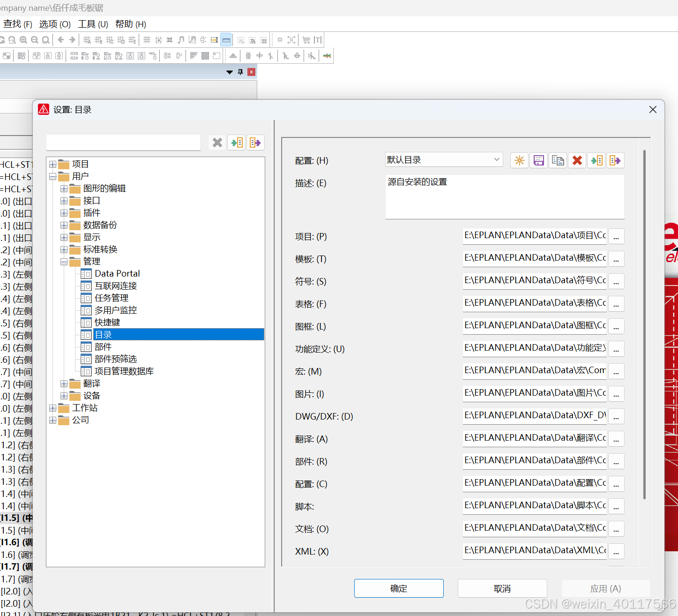
Task: Open the 工具 (U) menu
Action: (x=93, y=24)
